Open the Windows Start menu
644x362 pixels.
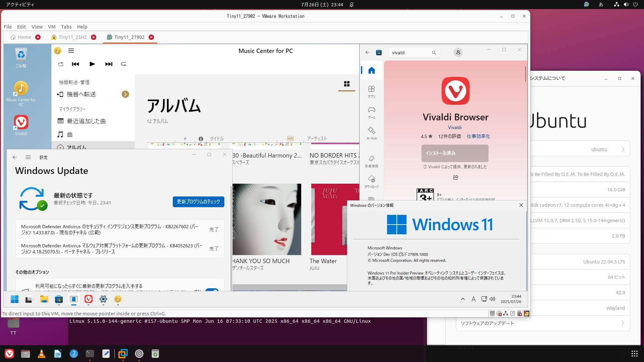pyautogui.click(x=14, y=299)
